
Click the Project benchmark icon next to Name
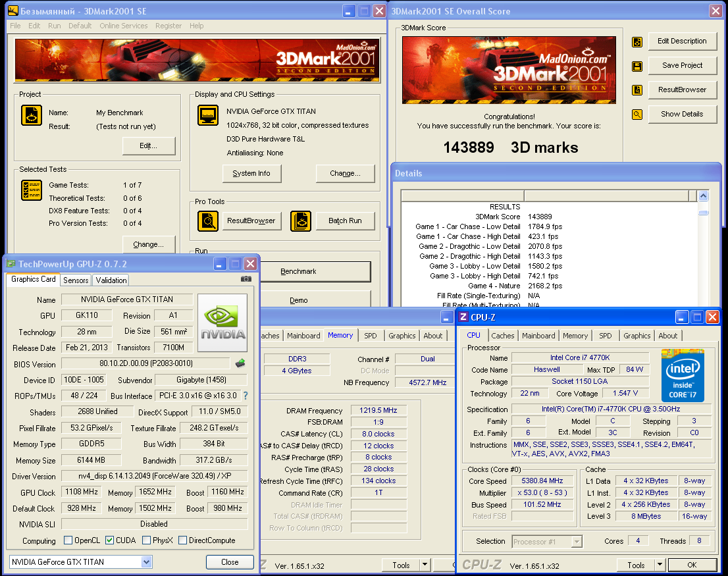(32, 115)
